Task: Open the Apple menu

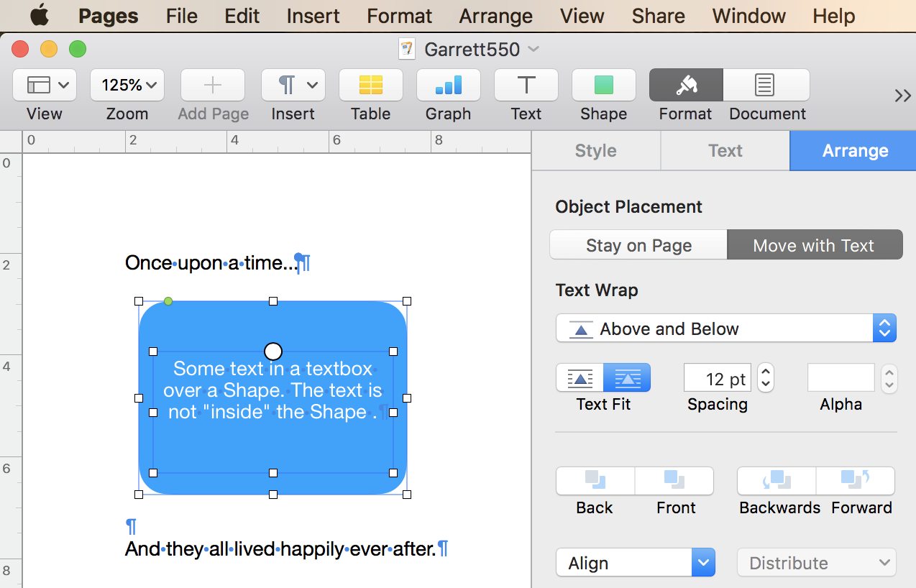Action: point(39,15)
